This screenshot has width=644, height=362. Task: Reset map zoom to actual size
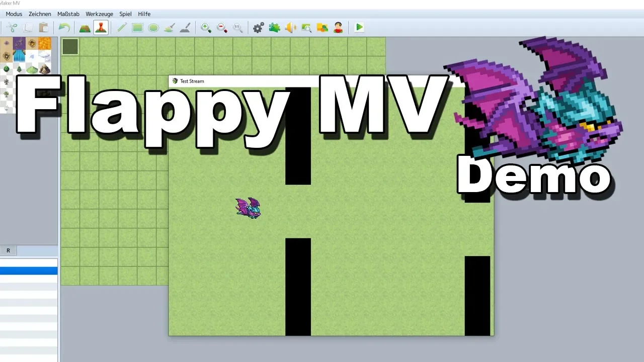(x=237, y=28)
